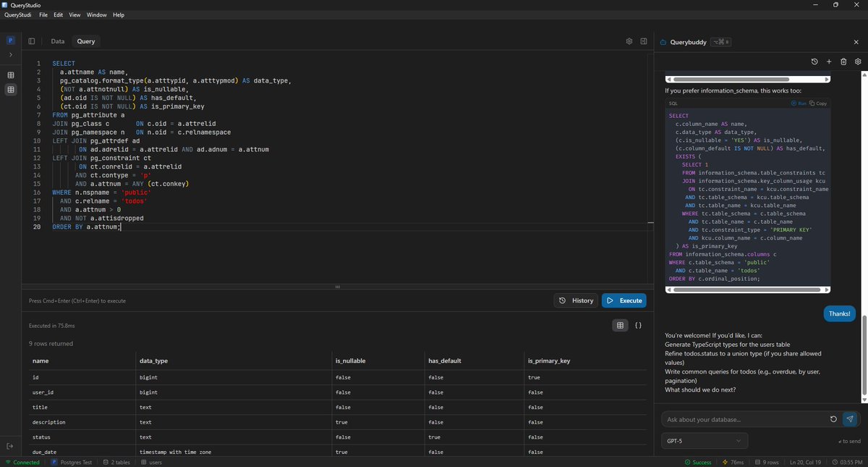Click the History button

pos(576,300)
